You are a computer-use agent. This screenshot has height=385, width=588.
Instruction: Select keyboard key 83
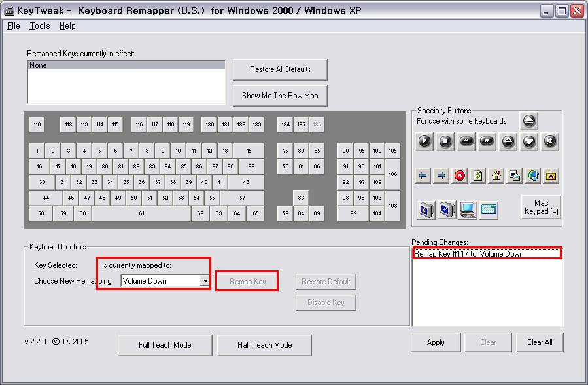coord(301,198)
